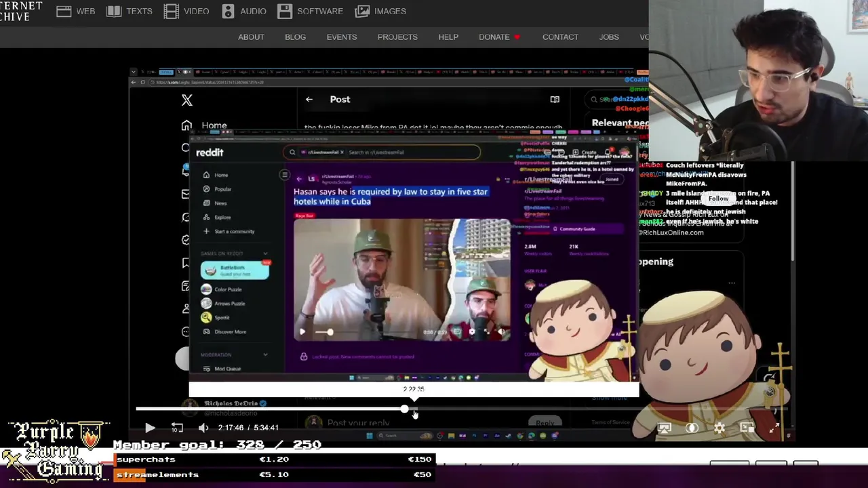Image resolution: width=868 pixels, height=488 pixels.
Task: Open the CONTACT page link
Action: pyautogui.click(x=560, y=37)
